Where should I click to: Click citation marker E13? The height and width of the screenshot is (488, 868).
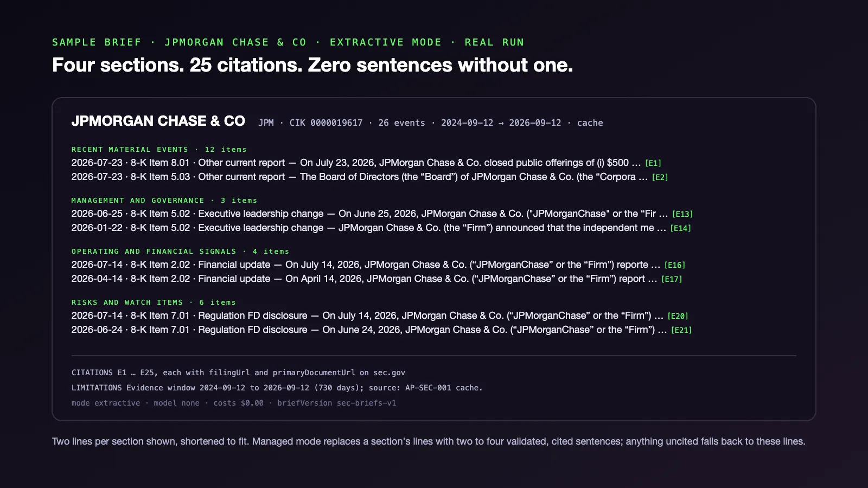point(682,214)
